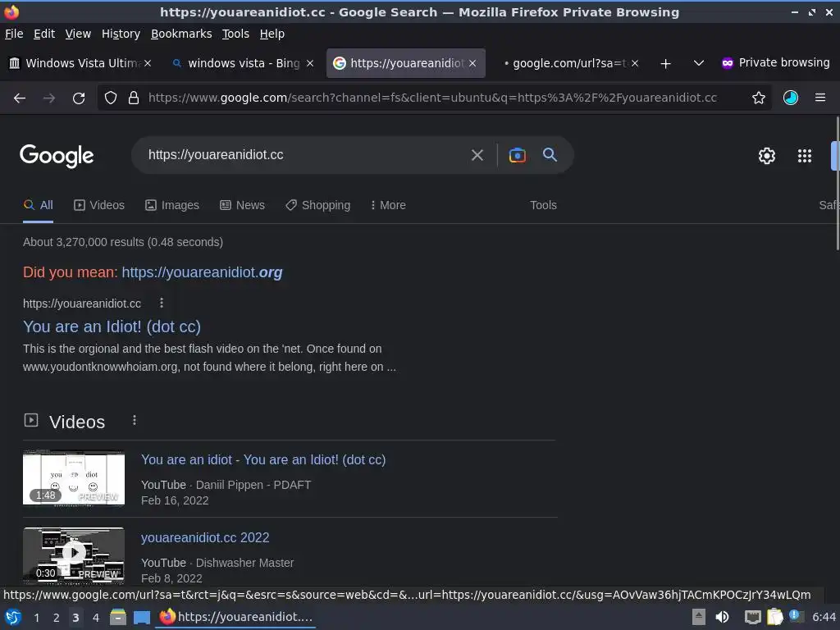840x630 pixels.
Task: Open You are an Idiot! (dot cc) result
Action: pos(112,326)
